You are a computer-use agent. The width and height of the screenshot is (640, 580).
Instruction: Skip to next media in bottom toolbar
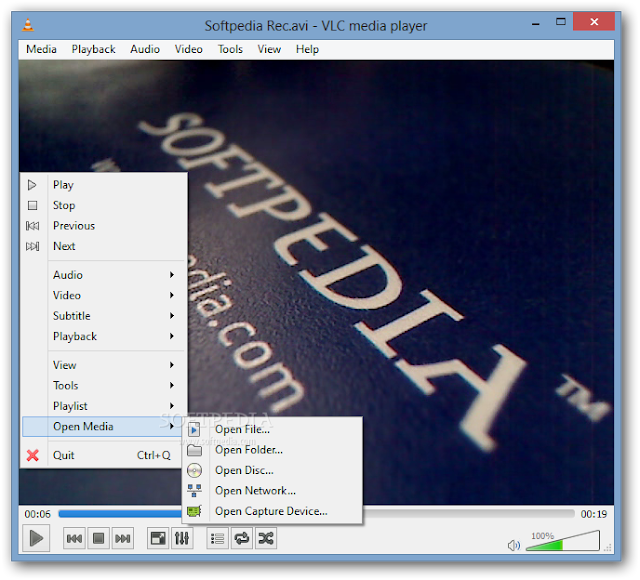(x=122, y=539)
